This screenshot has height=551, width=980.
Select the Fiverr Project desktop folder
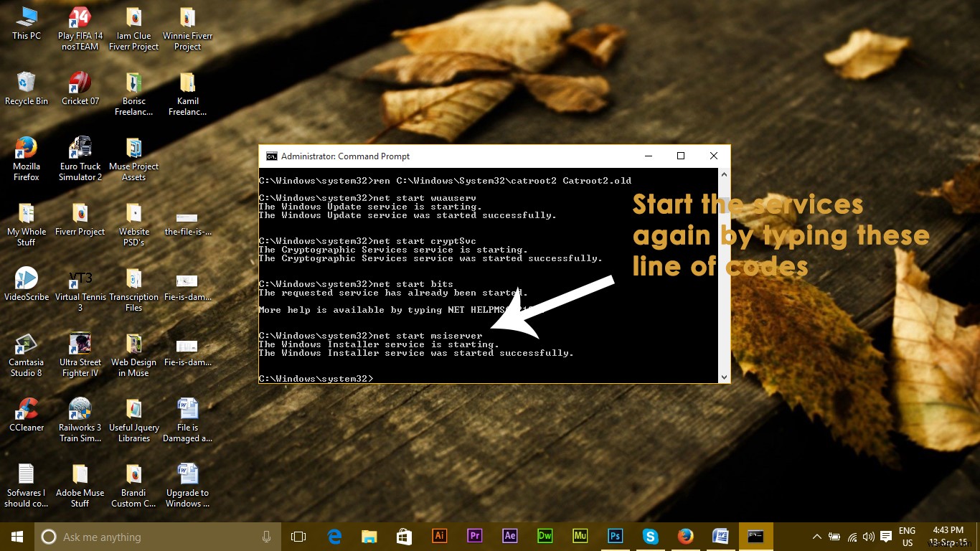80,220
